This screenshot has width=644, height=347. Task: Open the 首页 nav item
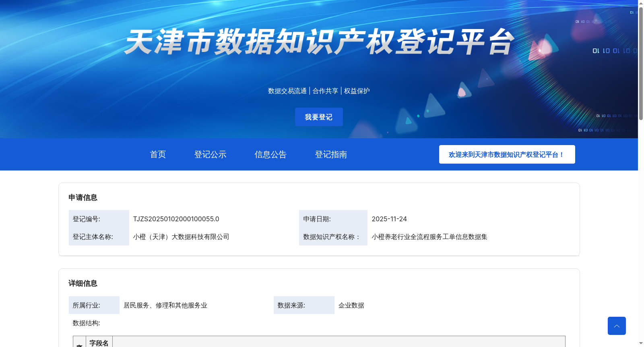(158, 154)
